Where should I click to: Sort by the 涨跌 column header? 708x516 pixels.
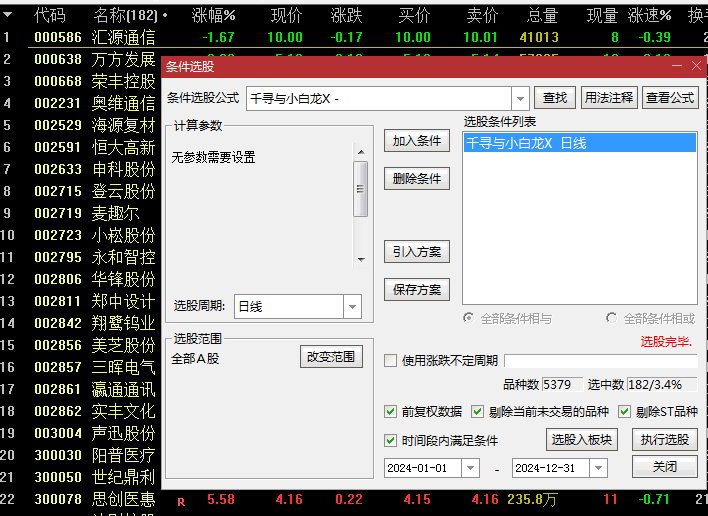point(346,16)
